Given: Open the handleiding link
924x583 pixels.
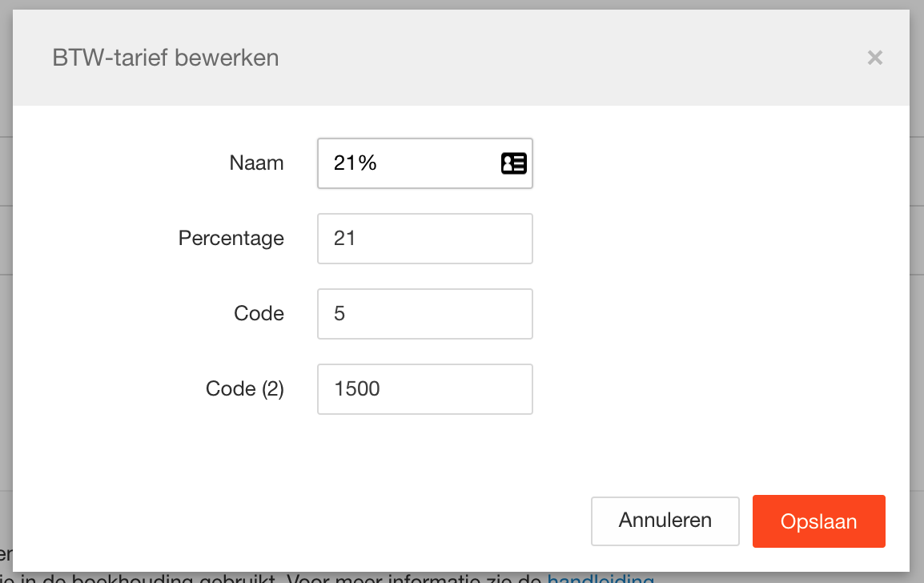Looking at the screenshot, I should click(x=601, y=578).
